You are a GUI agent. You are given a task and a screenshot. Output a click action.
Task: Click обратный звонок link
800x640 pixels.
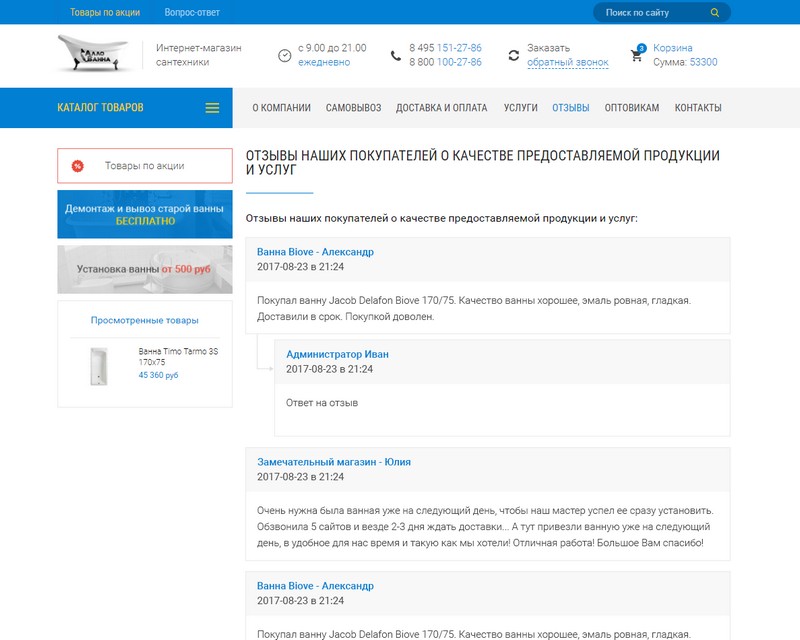[568, 62]
